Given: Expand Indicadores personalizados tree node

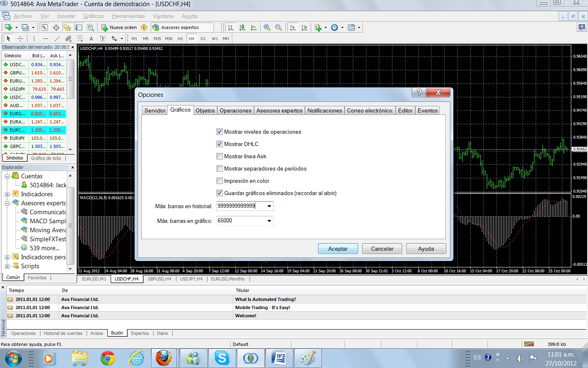Looking at the screenshot, I should [x=7, y=257].
